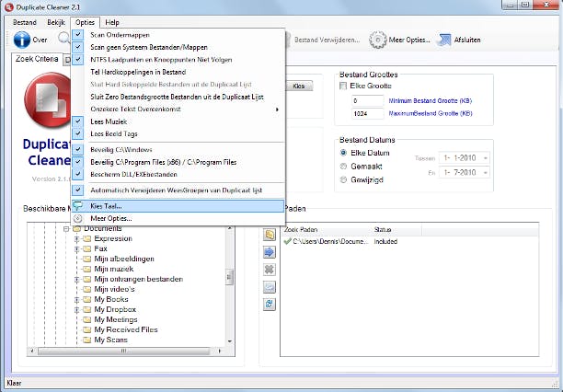Click the blue Over info icon
The height and width of the screenshot is (392, 563).
click(x=22, y=40)
